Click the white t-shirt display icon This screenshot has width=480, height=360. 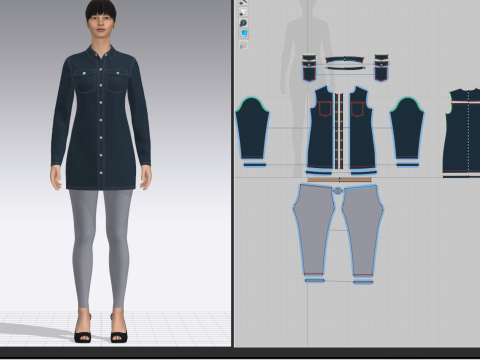(x=243, y=12)
